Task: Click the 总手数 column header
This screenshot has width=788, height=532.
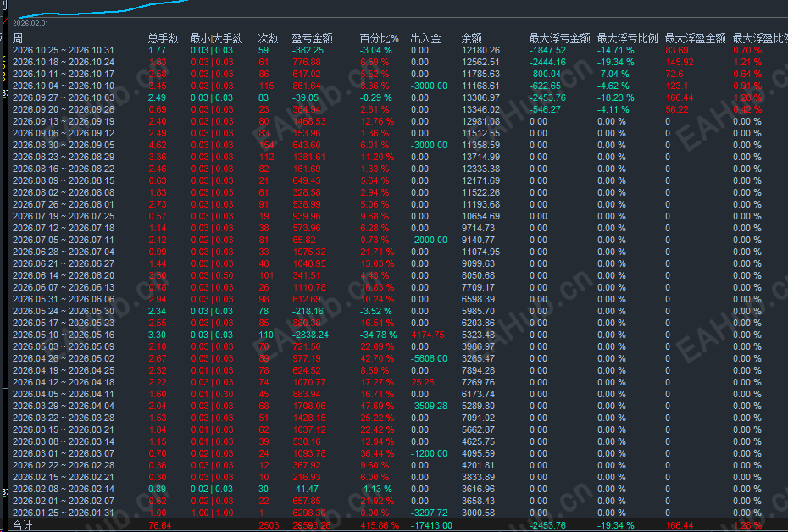Action: (x=164, y=38)
